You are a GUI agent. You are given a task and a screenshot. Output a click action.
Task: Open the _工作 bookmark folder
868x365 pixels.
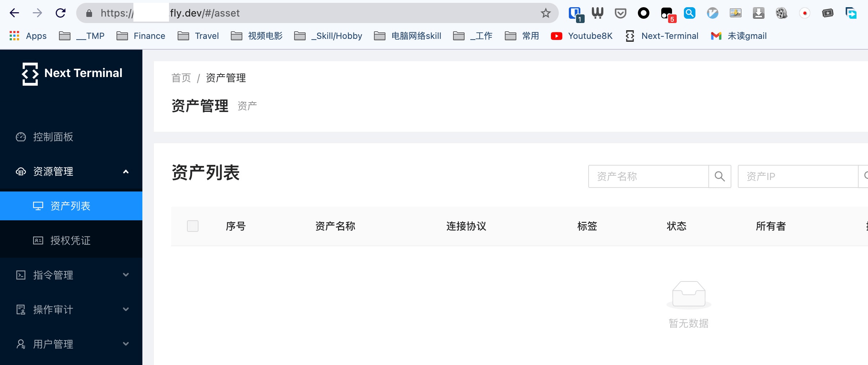[472, 36]
